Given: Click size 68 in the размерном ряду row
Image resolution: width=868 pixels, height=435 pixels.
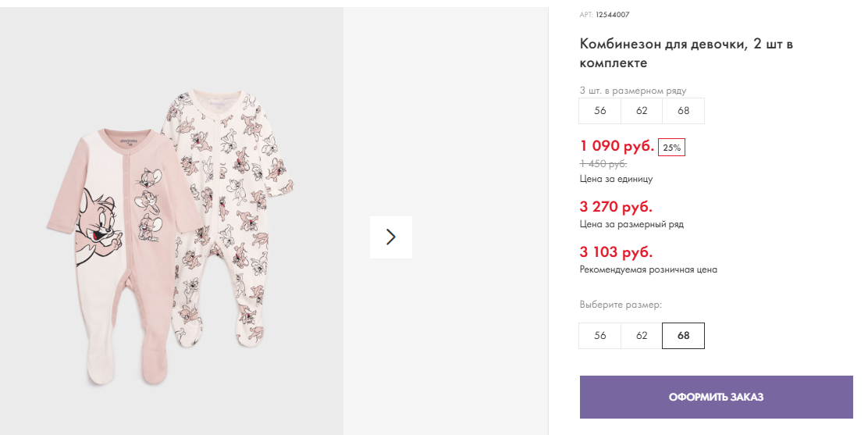Looking at the screenshot, I should click(x=683, y=111).
